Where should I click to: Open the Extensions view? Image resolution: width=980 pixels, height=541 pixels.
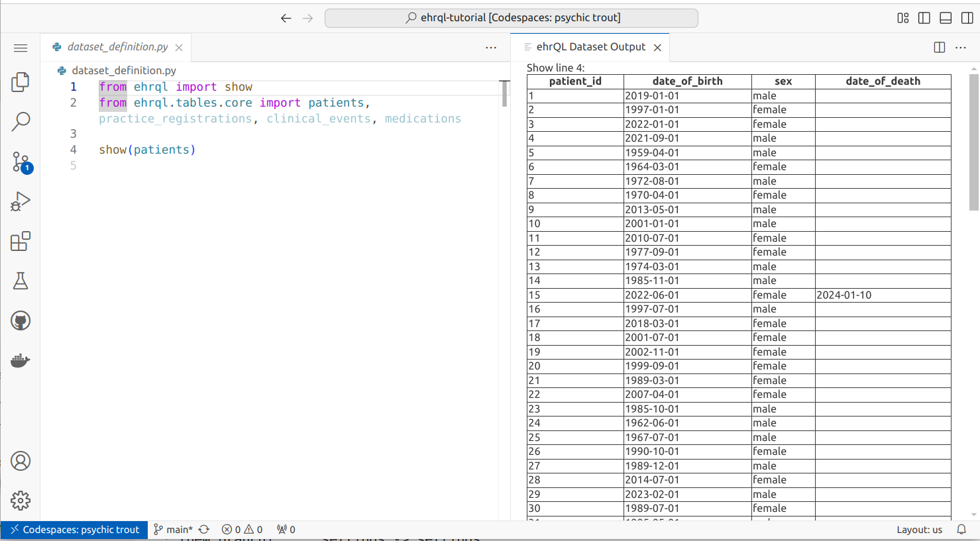[20, 241]
